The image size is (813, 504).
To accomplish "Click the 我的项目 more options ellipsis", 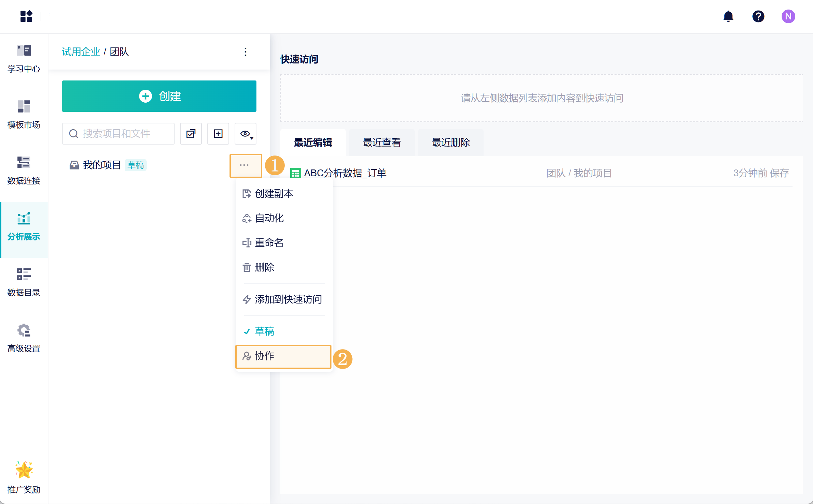I will pos(245,165).
